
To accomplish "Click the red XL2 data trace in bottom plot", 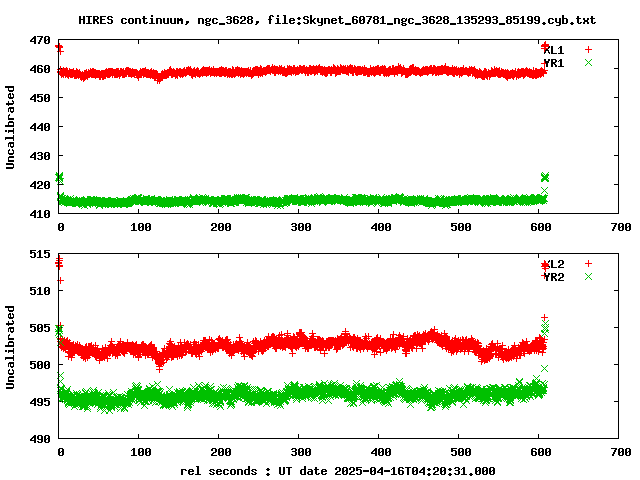I will [302, 342].
